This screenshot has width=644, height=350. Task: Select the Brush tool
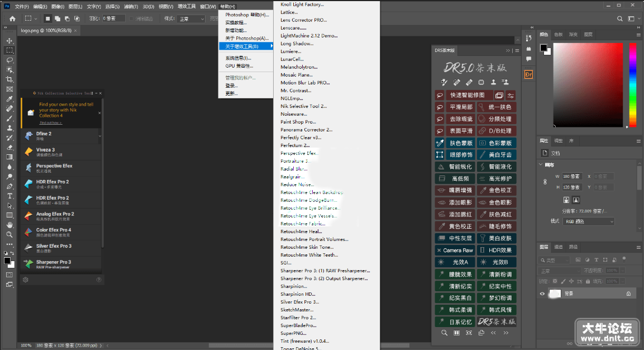[x=9, y=119]
